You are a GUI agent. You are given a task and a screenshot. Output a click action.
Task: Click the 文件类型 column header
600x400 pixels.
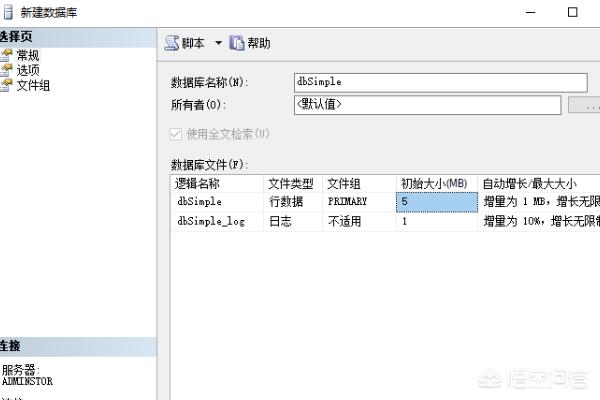293,183
